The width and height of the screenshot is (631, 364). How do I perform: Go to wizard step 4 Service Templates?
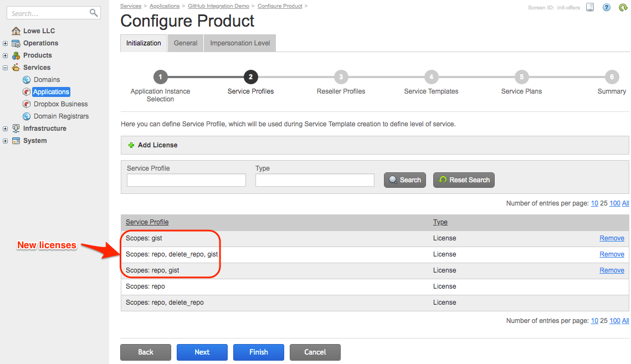(x=431, y=78)
